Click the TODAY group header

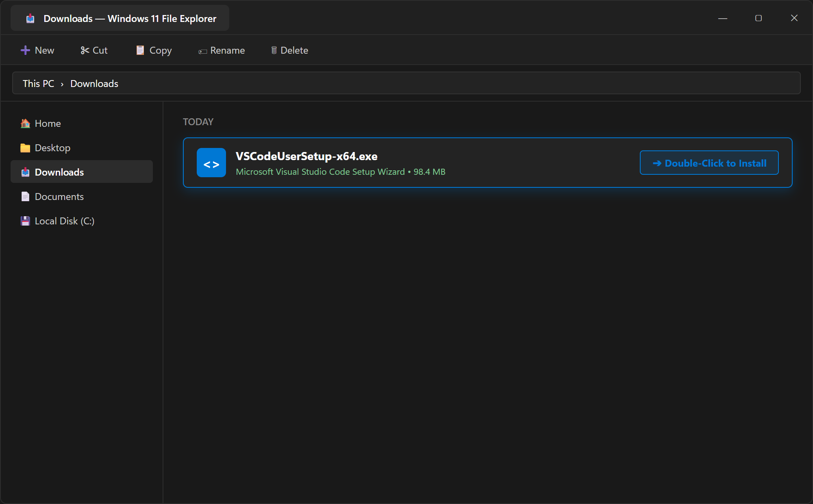(198, 122)
